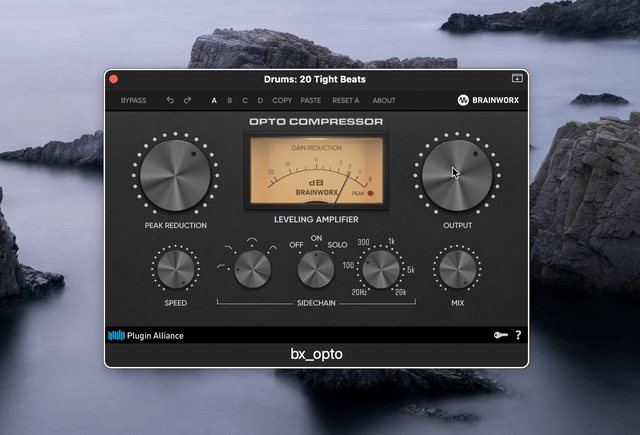Close the plugin with the red button
The height and width of the screenshot is (435, 640).
click(x=113, y=79)
